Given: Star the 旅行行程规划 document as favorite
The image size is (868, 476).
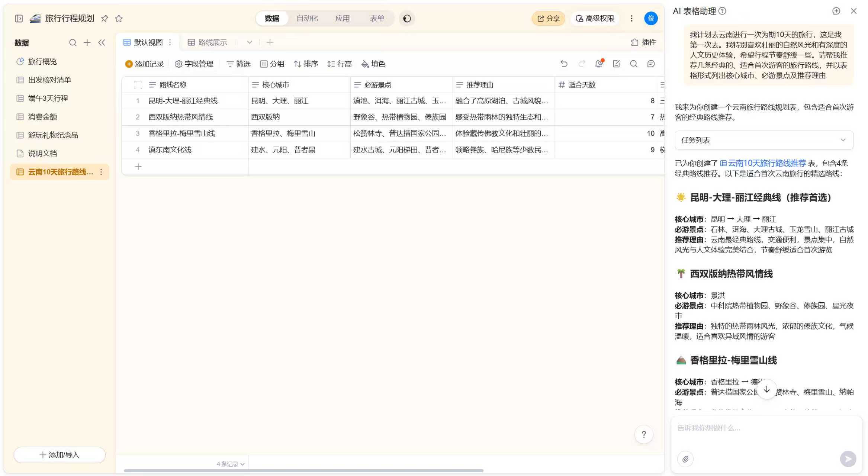Looking at the screenshot, I should 119,18.
